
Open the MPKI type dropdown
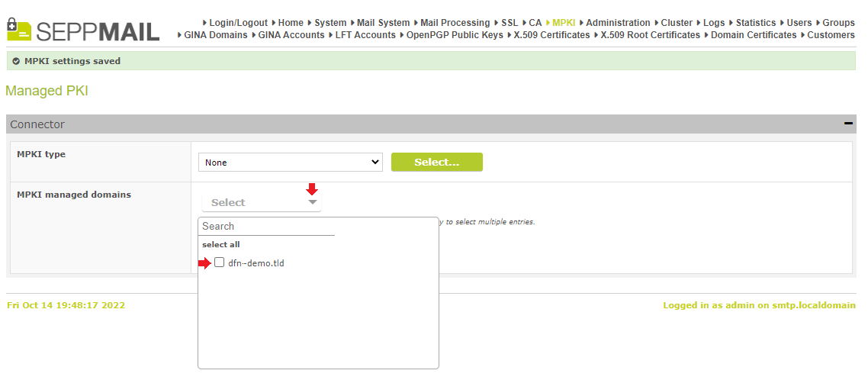[290, 163]
